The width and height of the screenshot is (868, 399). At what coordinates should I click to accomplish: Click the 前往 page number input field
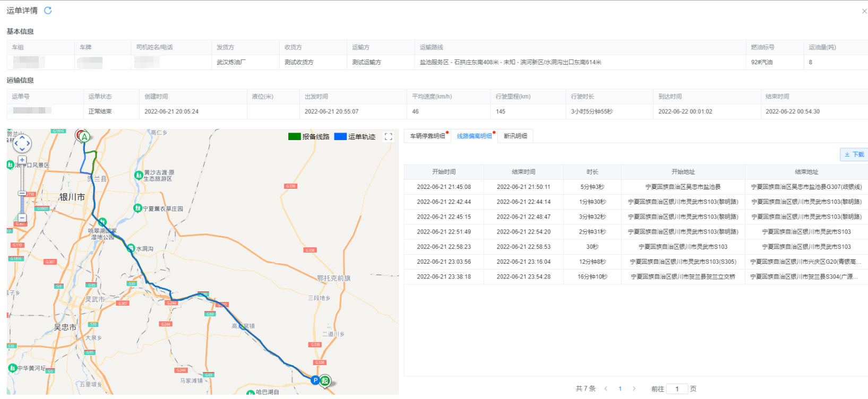pos(677,389)
